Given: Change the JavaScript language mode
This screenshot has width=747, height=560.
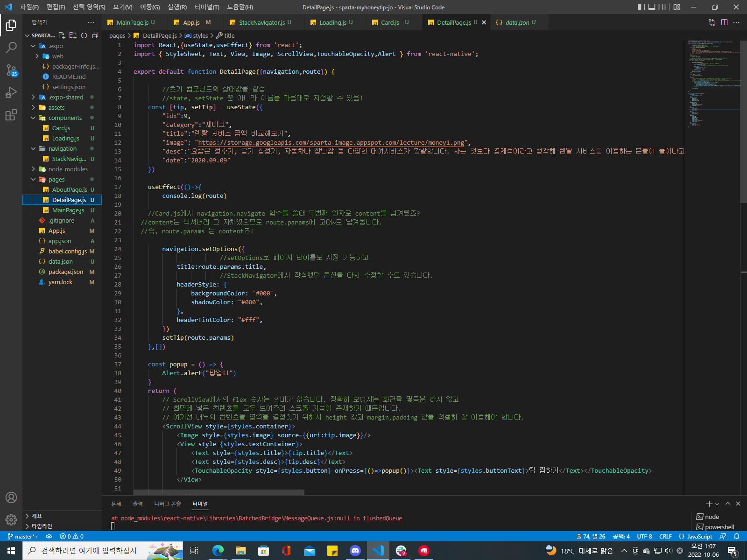Looking at the screenshot, I should (699, 536).
